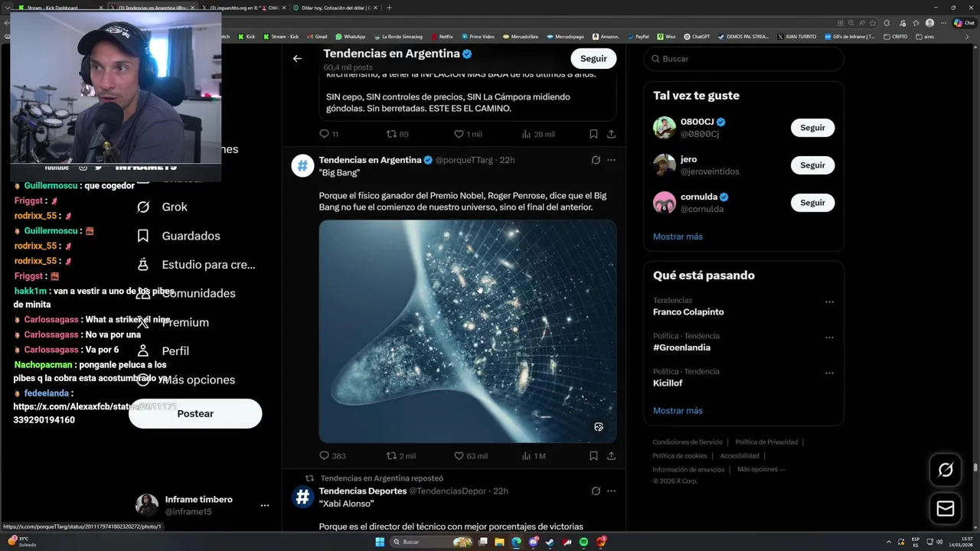The height and width of the screenshot is (551, 980).
Task: Open Política de cookies link
Action: pos(680,455)
